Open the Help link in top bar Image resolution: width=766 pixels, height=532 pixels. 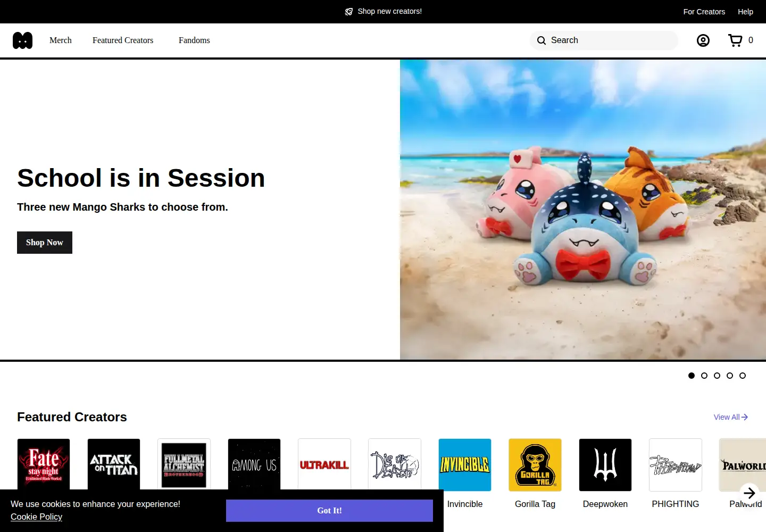[x=745, y=12]
